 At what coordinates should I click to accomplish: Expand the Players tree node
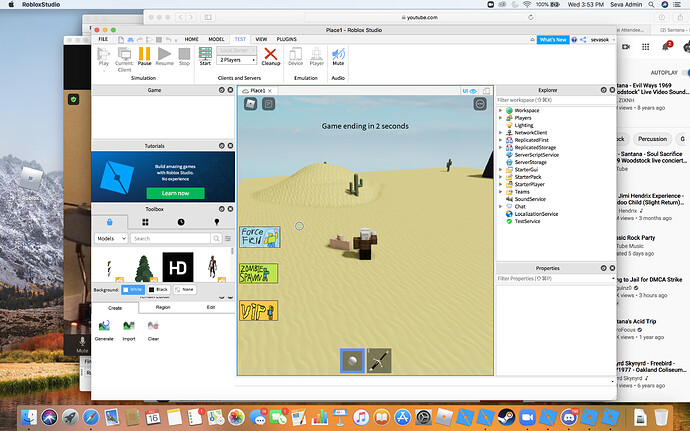500,118
